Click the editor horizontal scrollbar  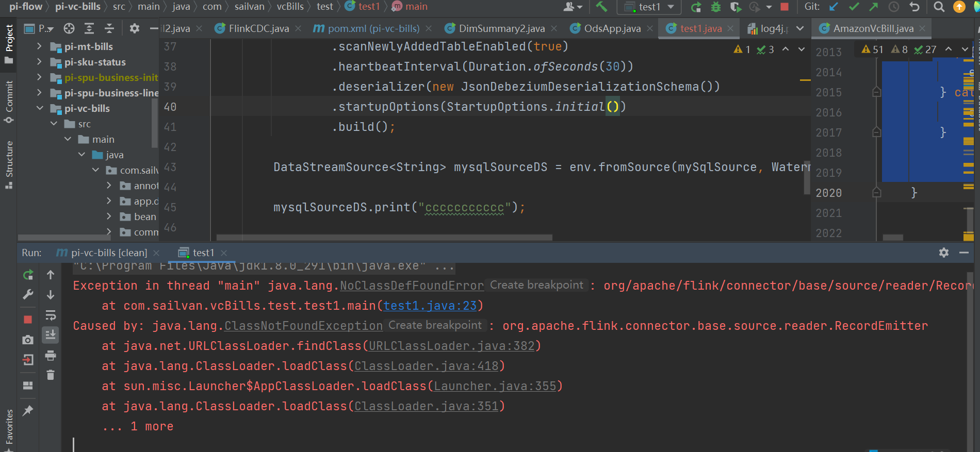pos(384,238)
